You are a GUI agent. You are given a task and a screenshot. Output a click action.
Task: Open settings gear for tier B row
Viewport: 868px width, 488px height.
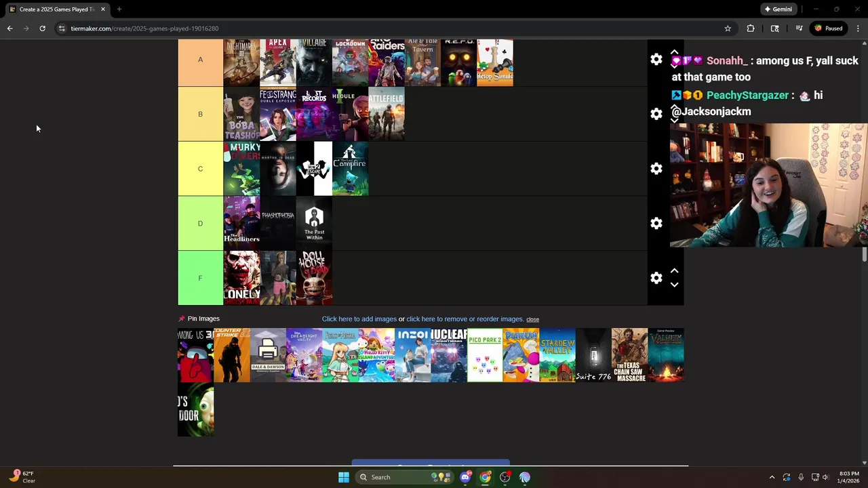click(656, 114)
